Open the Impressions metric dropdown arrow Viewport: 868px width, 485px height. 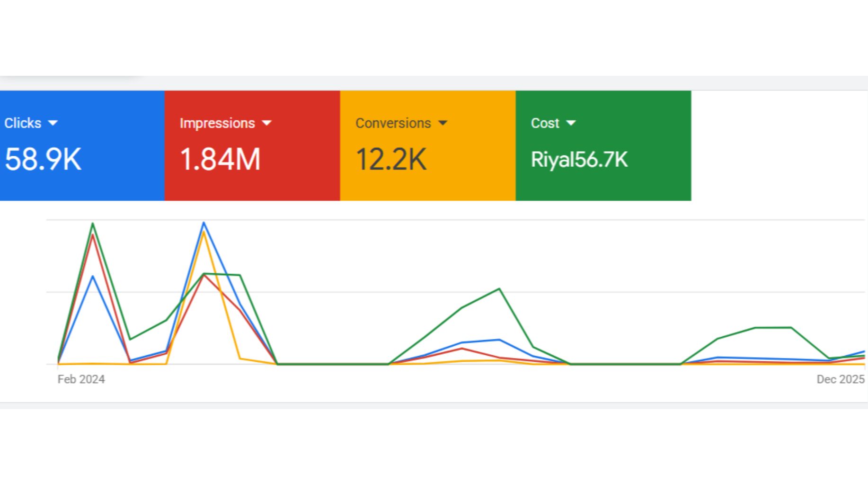pos(267,123)
